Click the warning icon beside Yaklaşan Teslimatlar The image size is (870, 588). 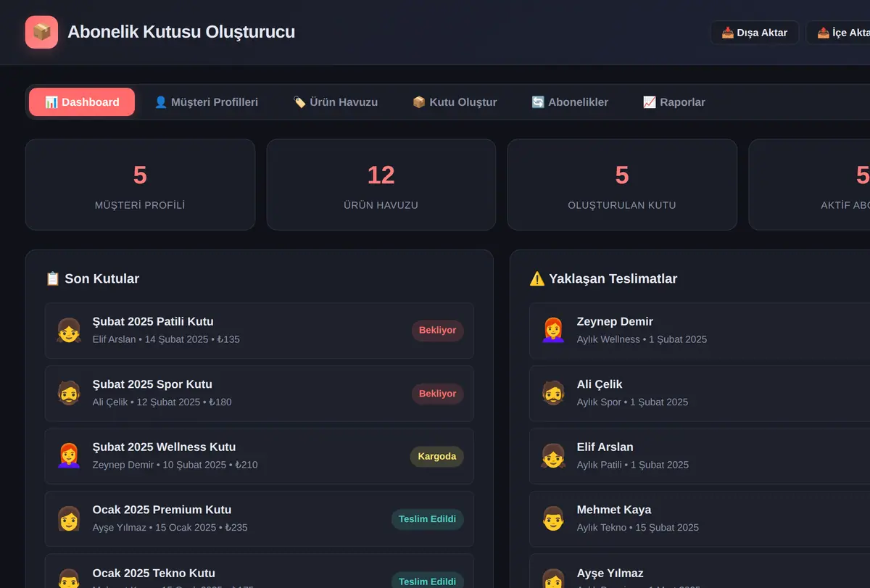click(536, 278)
